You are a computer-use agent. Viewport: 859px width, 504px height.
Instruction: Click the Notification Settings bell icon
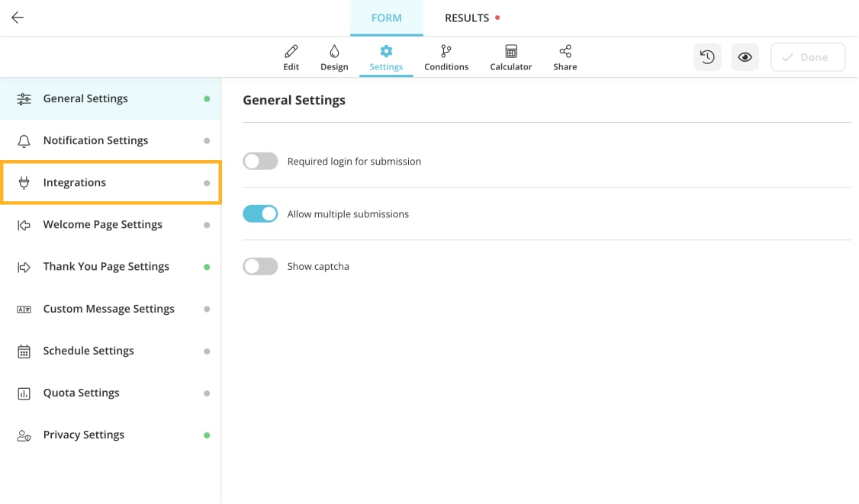[24, 140]
